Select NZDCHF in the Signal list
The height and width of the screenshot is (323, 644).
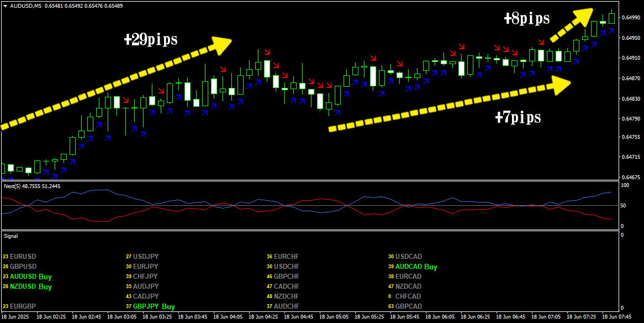click(x=287, y=296)
